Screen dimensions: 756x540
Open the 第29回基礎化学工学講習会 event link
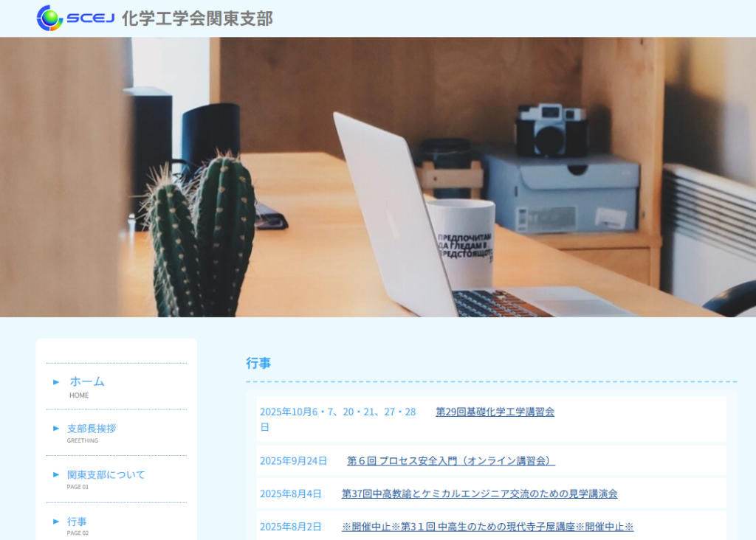(495, 412)
